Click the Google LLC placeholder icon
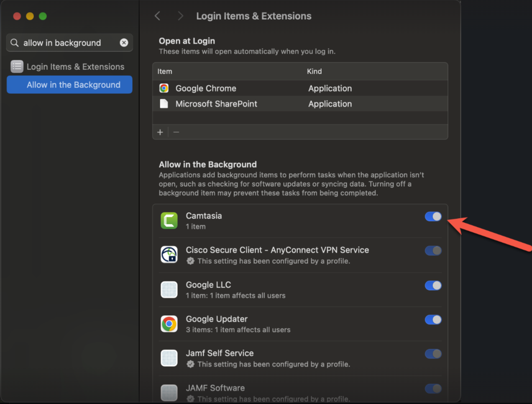 click(169, 289)
